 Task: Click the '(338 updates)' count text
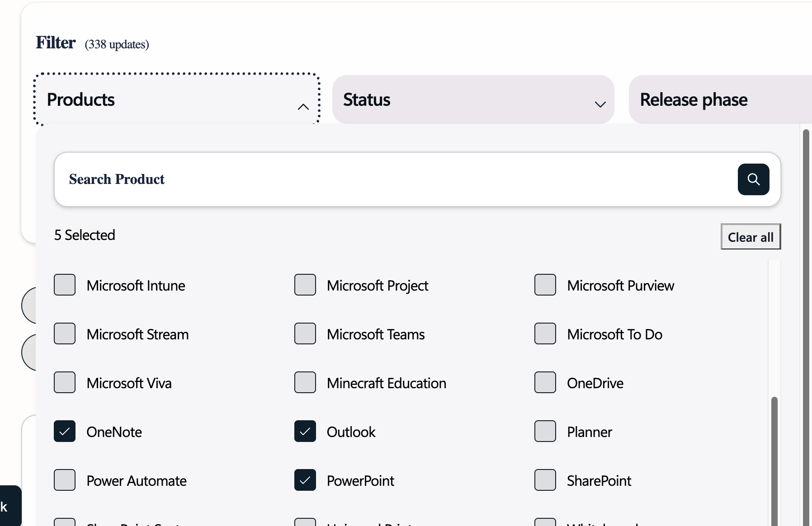[117, 44]
